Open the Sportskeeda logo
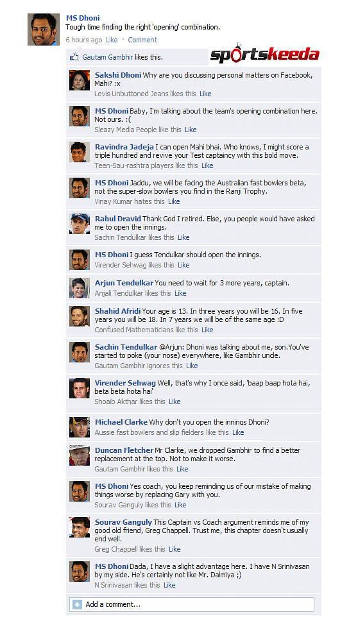The height and width of the screenshot is (644, 358). pyautogui.click(x=265, y=54)
